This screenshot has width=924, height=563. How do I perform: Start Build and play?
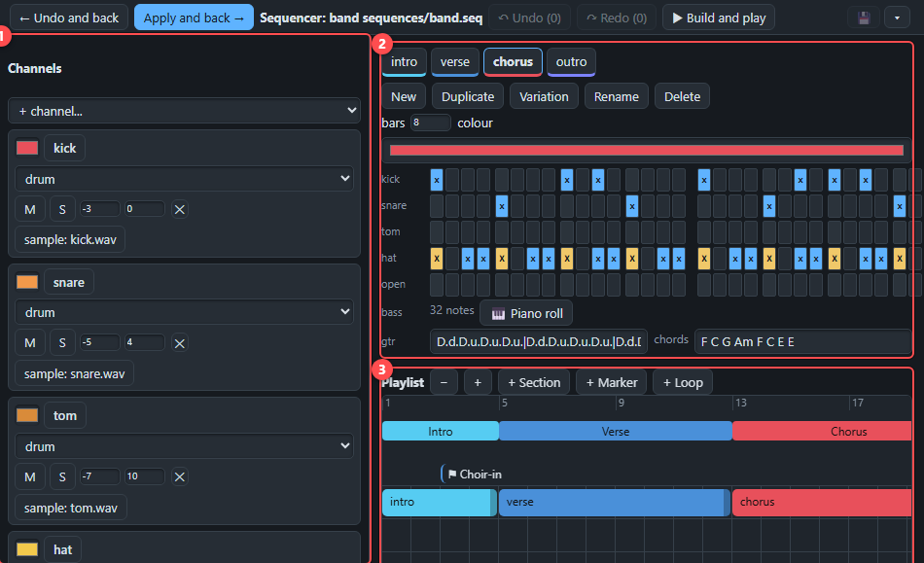[x=719, y=18]
